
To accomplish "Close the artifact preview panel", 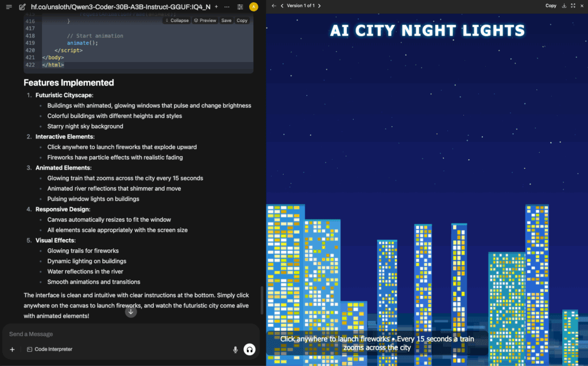I will (582, 6).
